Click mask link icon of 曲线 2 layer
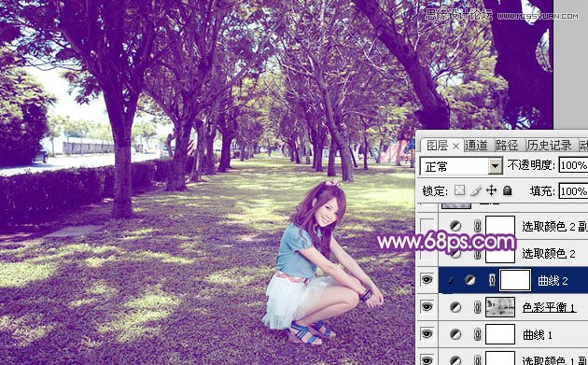The height and width of the screenshot is (365, 588). click(x=492, y=280)
